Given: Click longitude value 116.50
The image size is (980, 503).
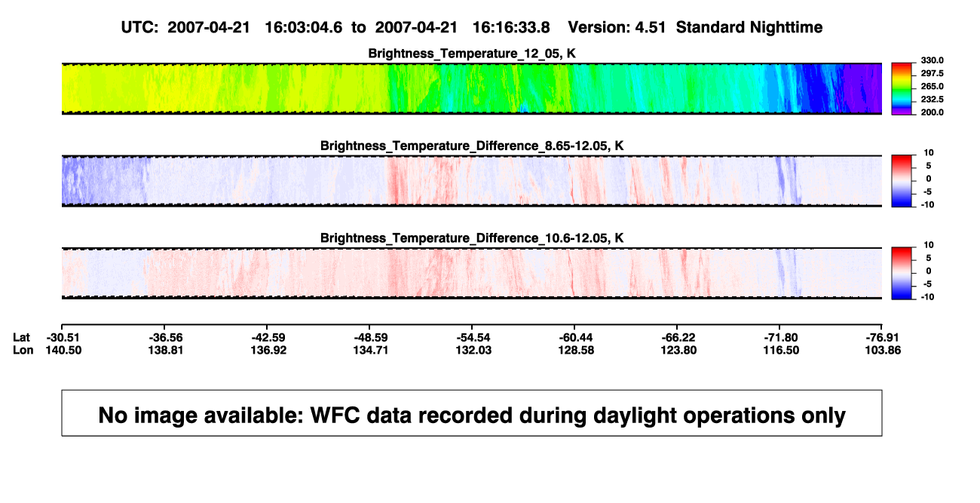Looking at the screenshot, I should pyautogui.click(x=779, y=350).
